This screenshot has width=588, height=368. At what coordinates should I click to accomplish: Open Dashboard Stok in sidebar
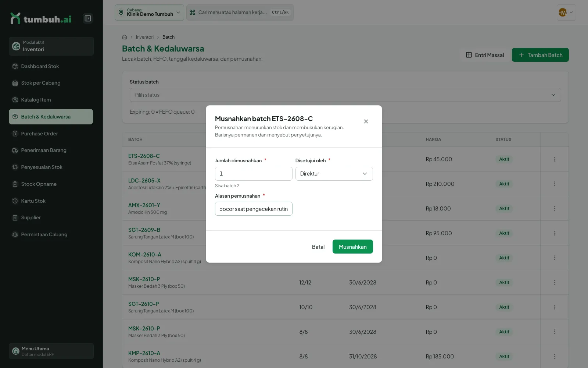[x=51, y=66]
